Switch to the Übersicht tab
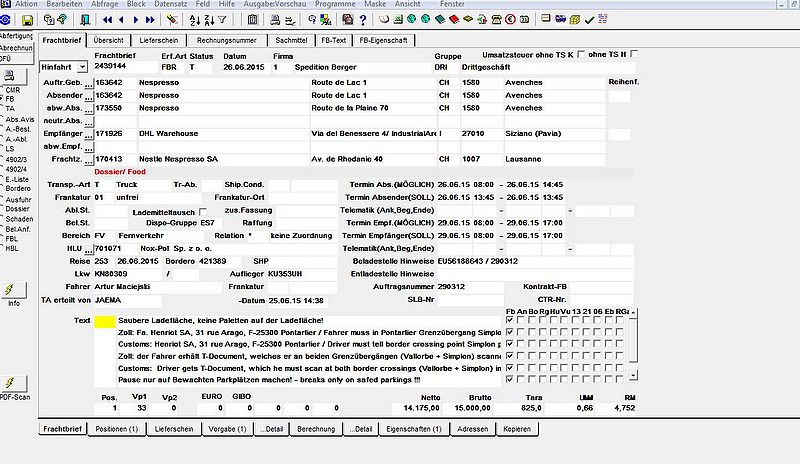The width and height of the screenshot is (800, 464). [x=108, y=40]
